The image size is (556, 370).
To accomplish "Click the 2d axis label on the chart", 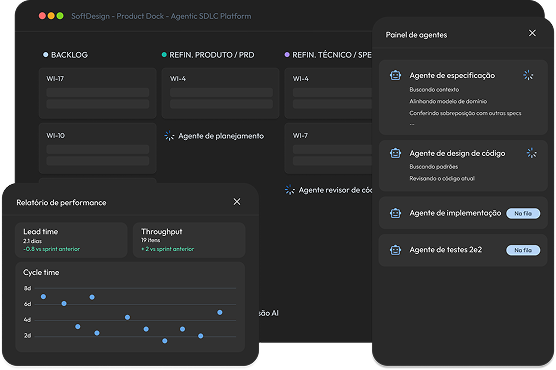I will (27, 335).
